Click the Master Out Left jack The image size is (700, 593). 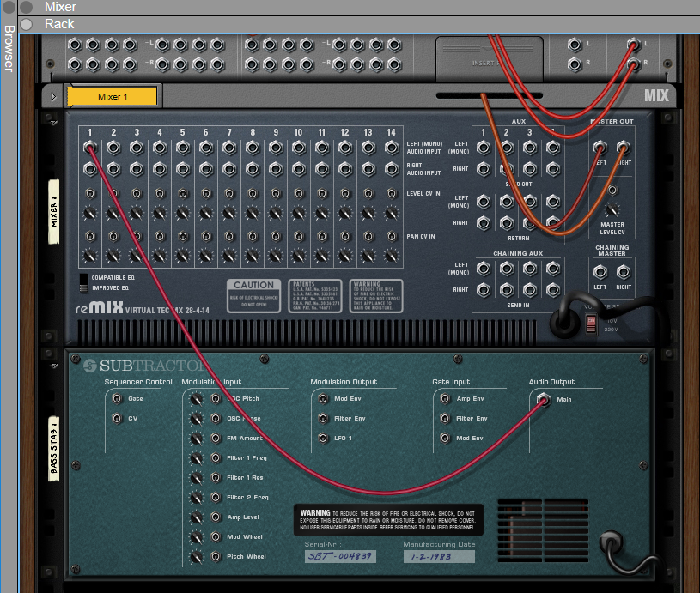click(600, 148)
